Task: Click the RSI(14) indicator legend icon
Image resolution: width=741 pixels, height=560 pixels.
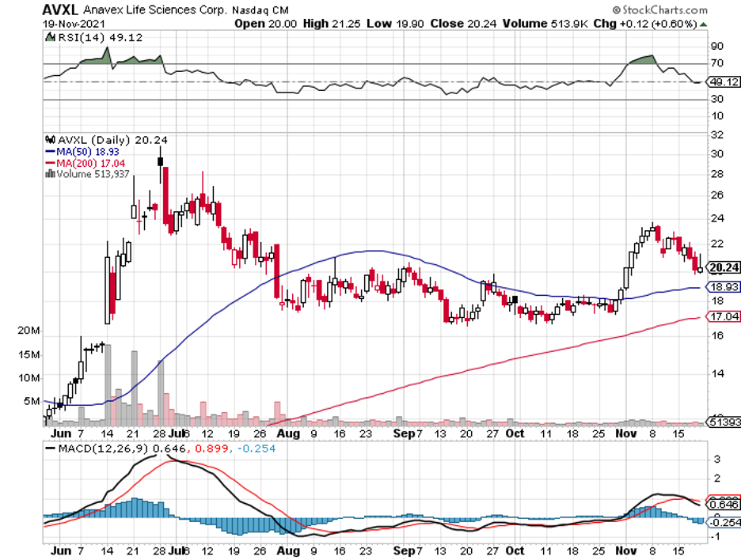Action: [49, 36]
